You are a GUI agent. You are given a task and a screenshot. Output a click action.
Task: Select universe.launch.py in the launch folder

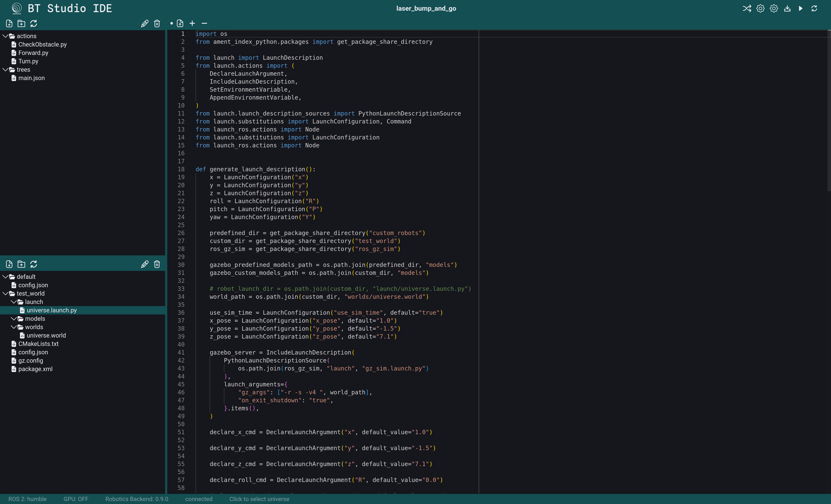[x=83, y=310]
